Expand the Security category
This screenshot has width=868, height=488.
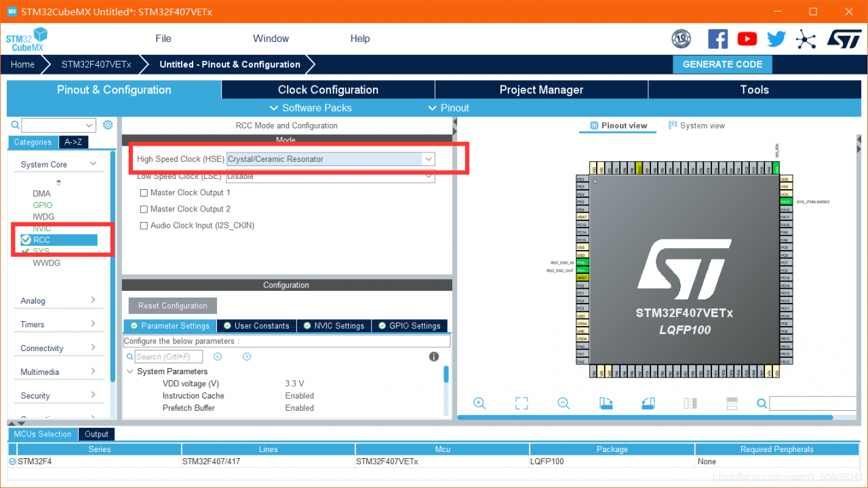[x=93, y=394]
